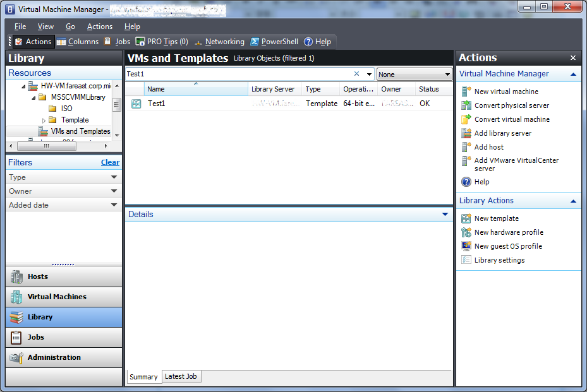
Task: Clear the Test1 search text
Action: (357, 74)
